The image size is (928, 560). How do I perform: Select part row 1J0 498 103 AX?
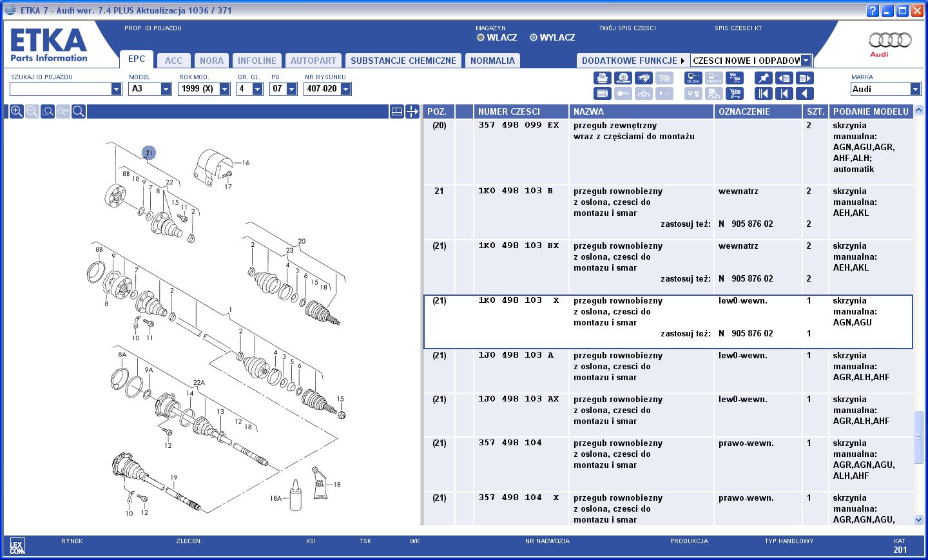[668, 416]
